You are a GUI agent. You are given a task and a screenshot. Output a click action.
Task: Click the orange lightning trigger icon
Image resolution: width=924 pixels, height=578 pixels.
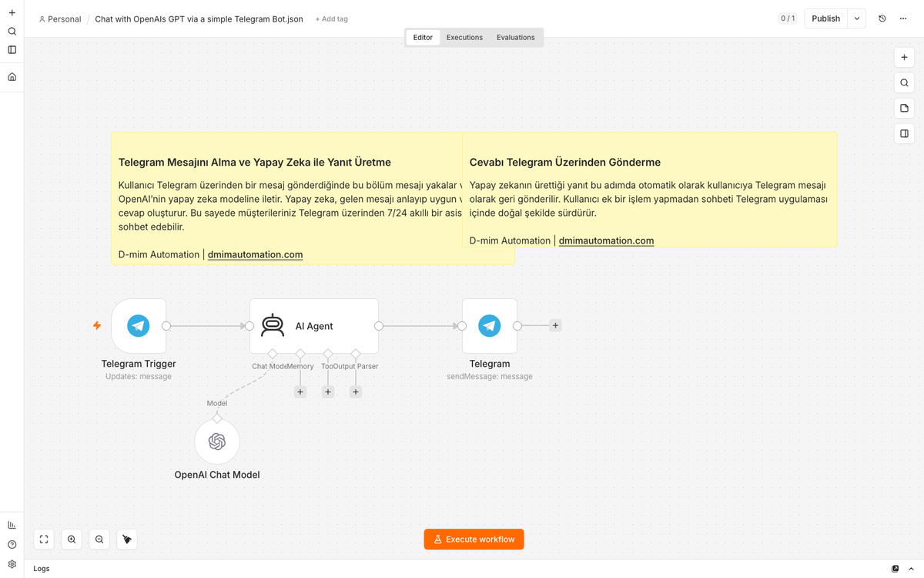(97, 326)
